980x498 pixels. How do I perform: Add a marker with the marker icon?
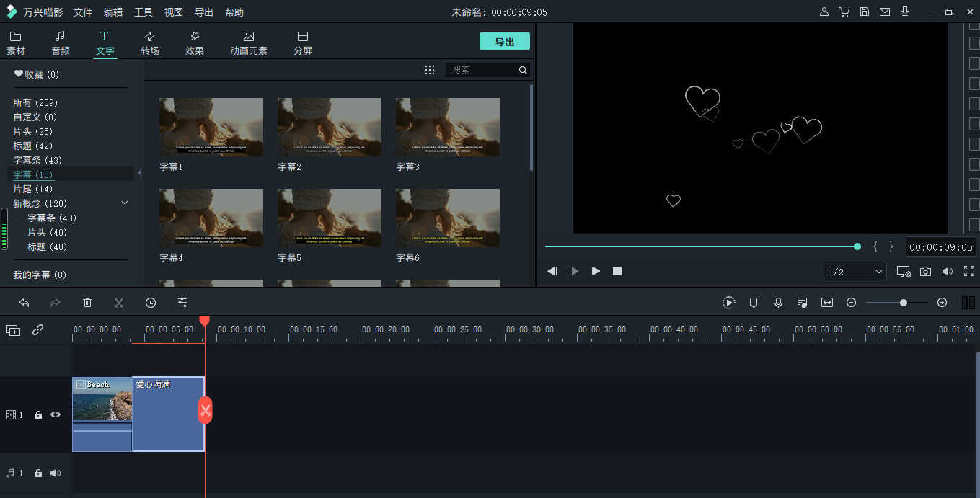pos(754,303)
